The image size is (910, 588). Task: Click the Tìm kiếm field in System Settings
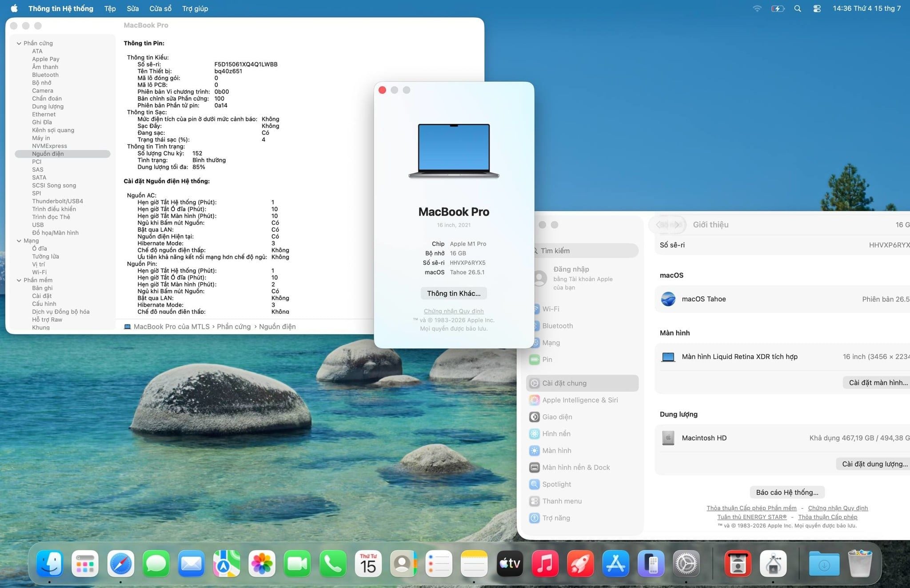[x=585, y=251]
